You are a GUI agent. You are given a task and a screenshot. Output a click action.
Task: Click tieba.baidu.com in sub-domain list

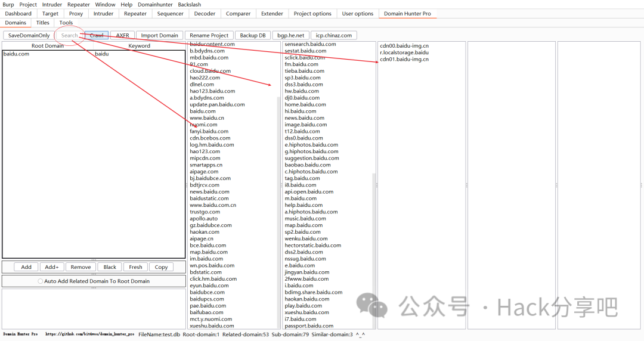tap(304, 71)
